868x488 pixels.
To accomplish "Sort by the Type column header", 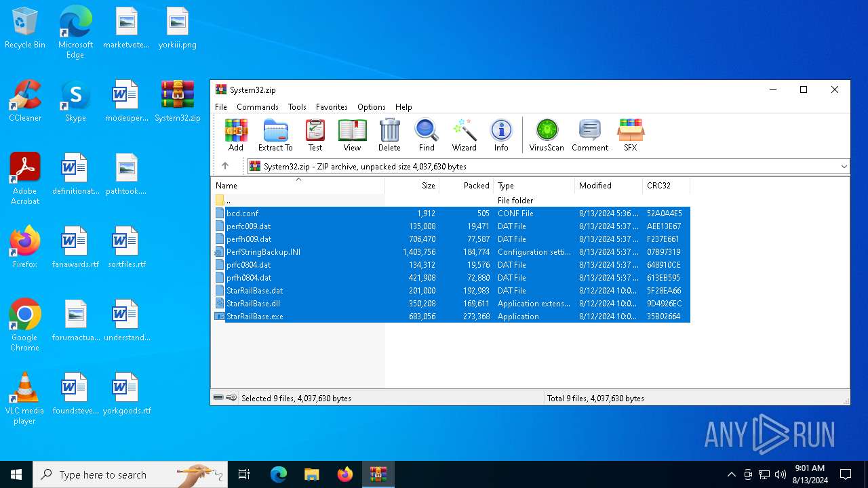I will pos(534,186).
